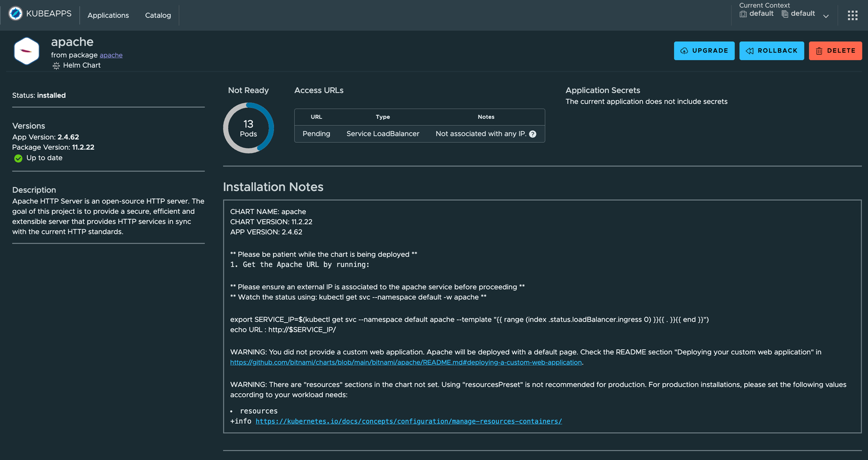Click the Service LoadBalancer type cell
This screenshot has height=460, width=868.
point(383,133)
